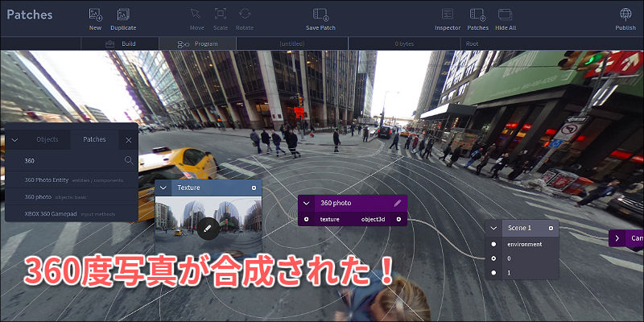Image resolution: width=644 pixels, height=322 pixels.
Task: Collapse the Objects/Patches panel chevron
Action: [x=14, y=140]
